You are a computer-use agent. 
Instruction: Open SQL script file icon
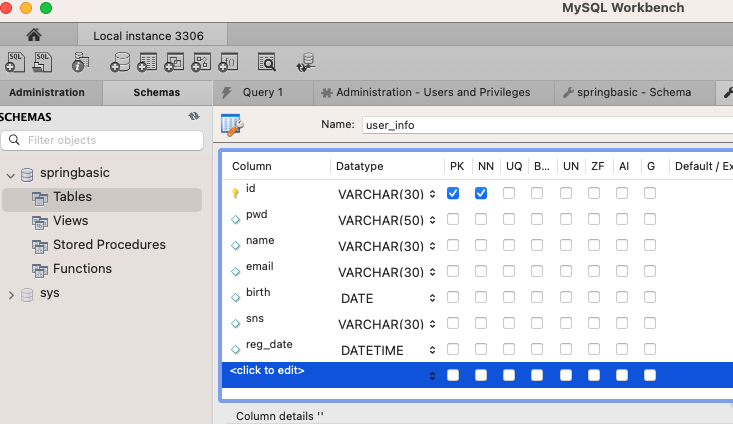43,62
